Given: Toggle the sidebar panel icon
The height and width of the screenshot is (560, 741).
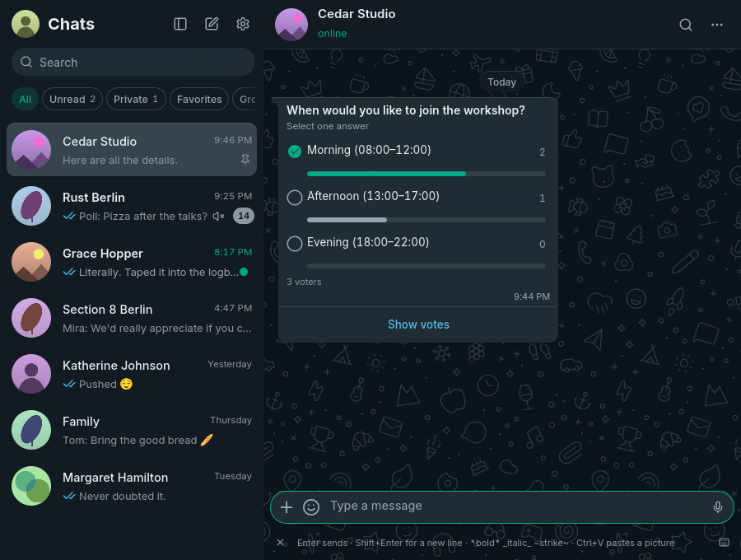Looking at the screenshot, I should pyautogui.click(x=180, y=24).
